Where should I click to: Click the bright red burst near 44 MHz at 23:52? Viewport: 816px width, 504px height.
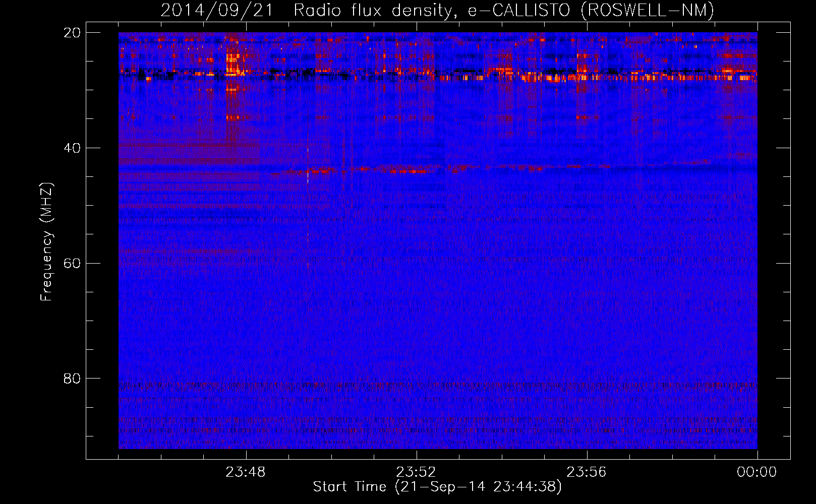tap(409, 171)
